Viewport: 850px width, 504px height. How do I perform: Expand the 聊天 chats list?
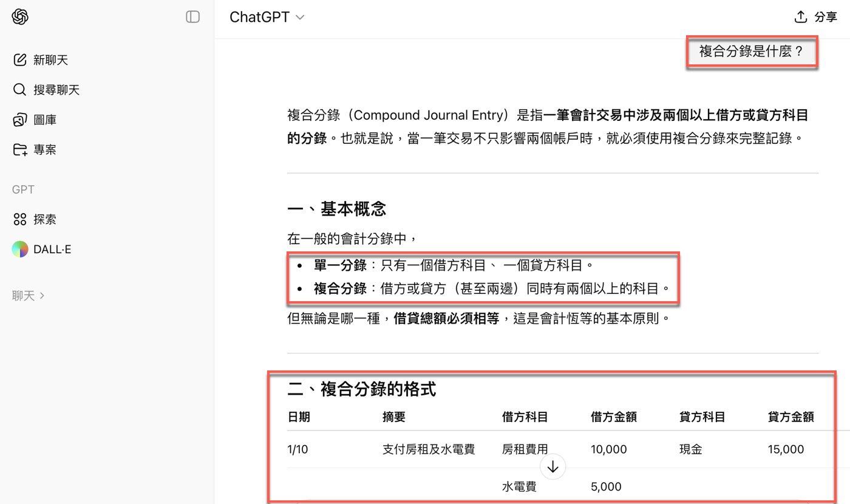pos(28,296)
